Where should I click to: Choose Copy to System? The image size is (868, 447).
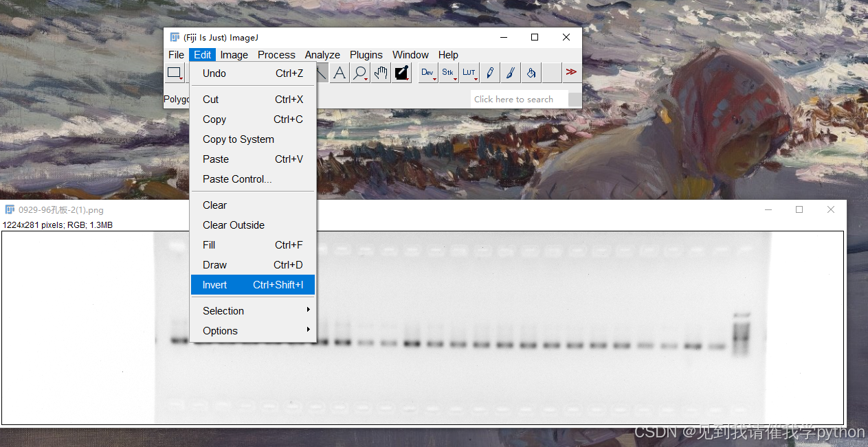click(x=253, y=139)
